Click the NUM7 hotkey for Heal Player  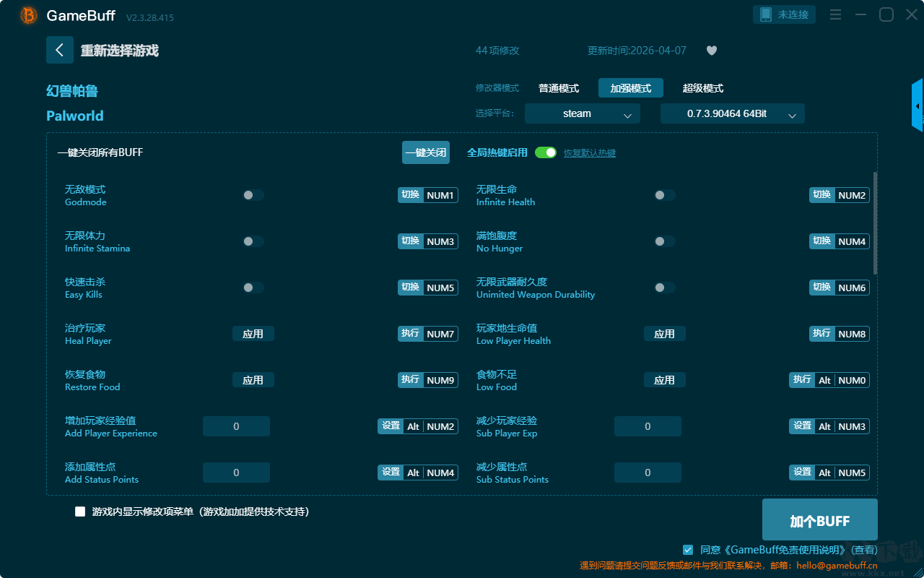[x=428, y=334]
